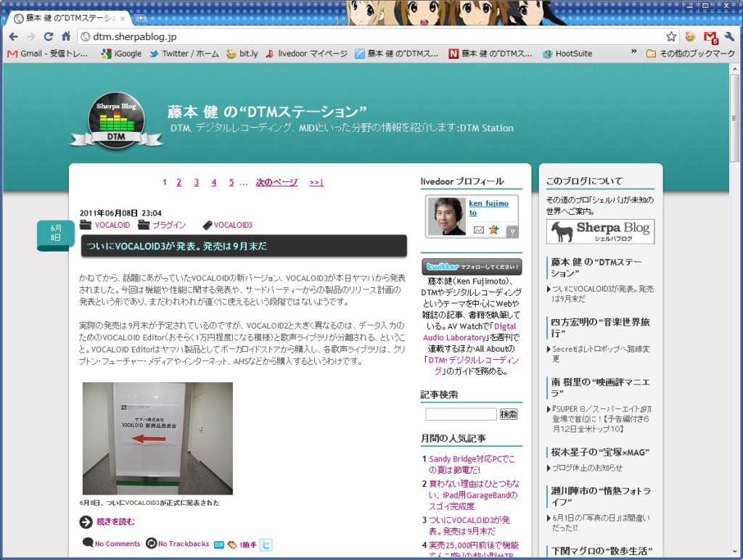Click the blog title 藤本 健 の DTMステーション
Viewport: 743px width, 560px height.
tap(267, 112)
